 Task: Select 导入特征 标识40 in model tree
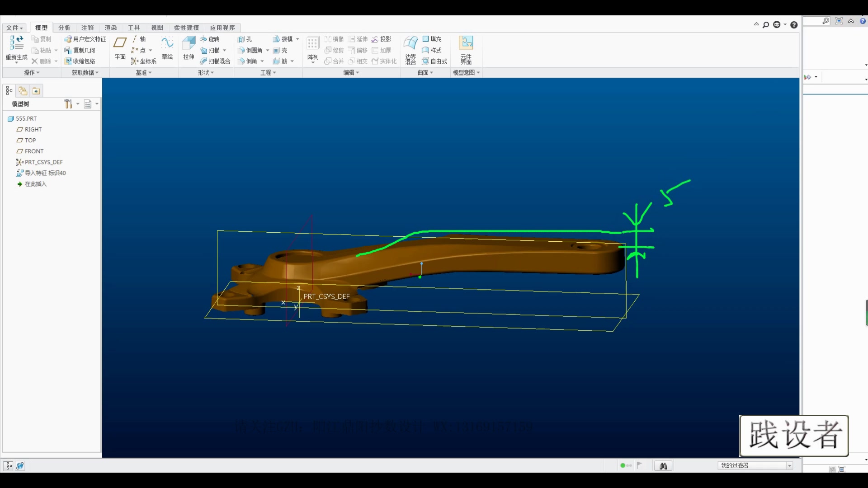click(45, 173)
